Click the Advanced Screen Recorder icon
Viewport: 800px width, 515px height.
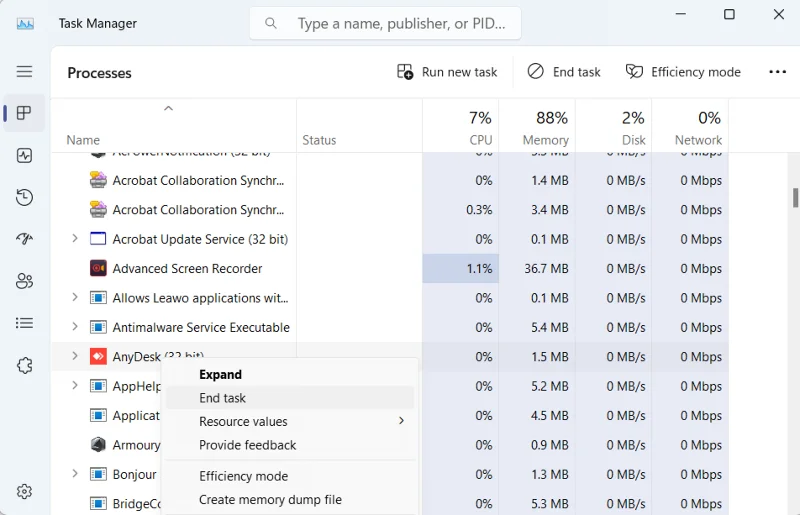pyautogui.click(x=98, y=268)
